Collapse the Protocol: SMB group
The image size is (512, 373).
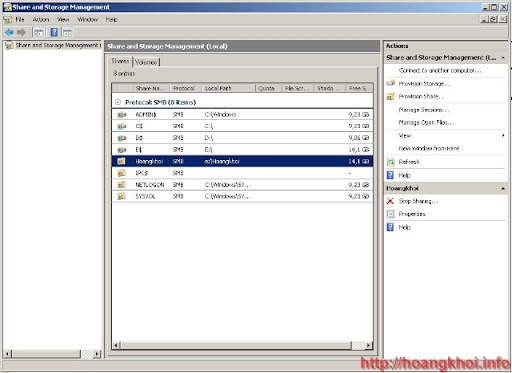click(x=118, y=102)
